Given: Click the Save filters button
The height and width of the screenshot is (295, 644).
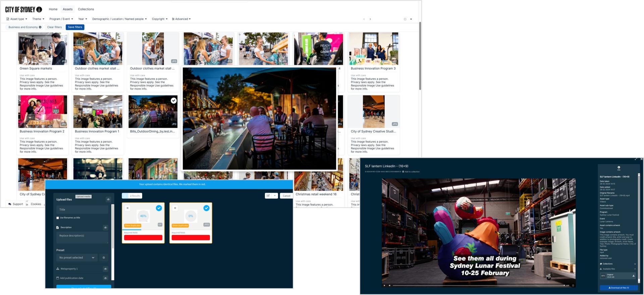Looking at the screenshot, I should [x=75, y=27].
